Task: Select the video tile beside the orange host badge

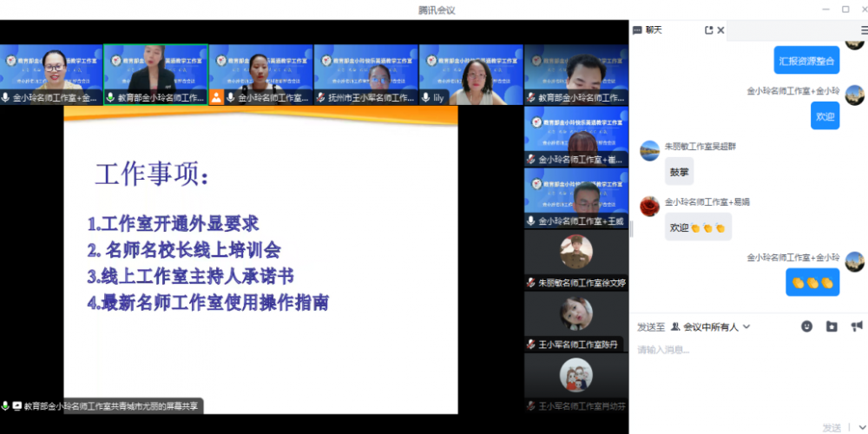Action: [x=260, y=75]
